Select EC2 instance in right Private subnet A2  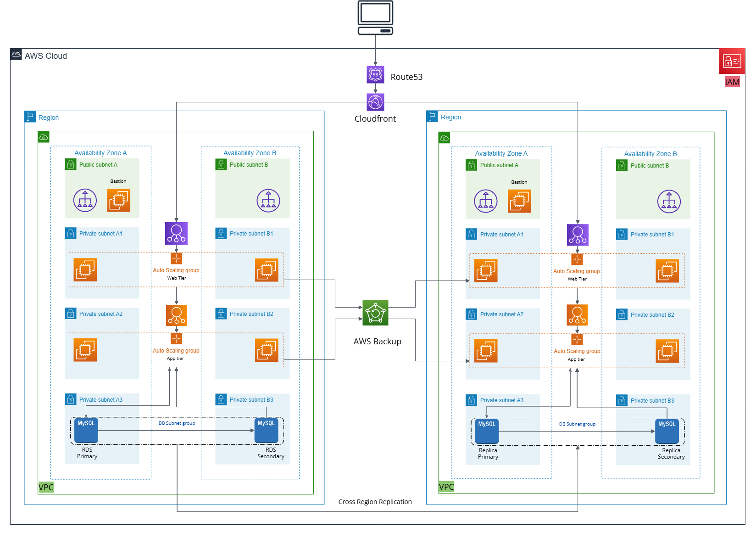pos(486,351)
